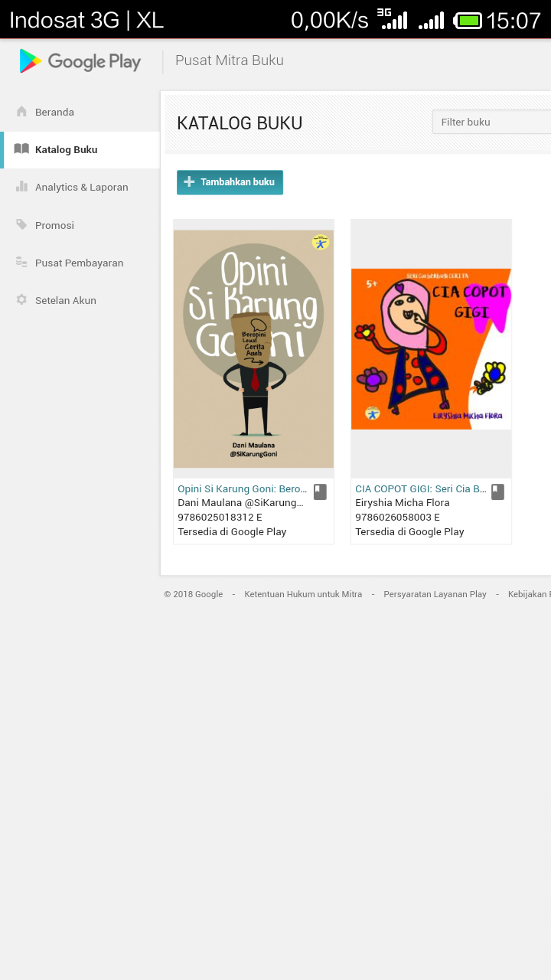Open Ketentuan Hukum untuk Mitra link
Image resolution: width=551 pixels, height=980 pixels.
[303, 594]
